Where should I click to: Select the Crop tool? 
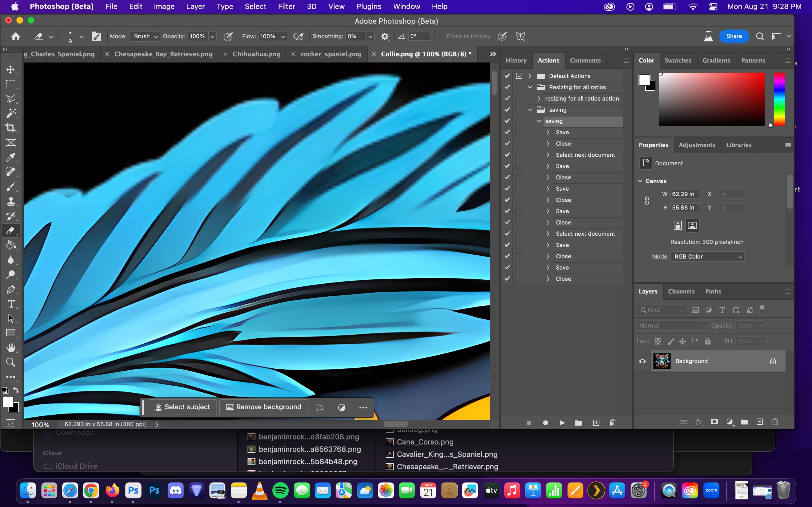click(x=11, y=128)
